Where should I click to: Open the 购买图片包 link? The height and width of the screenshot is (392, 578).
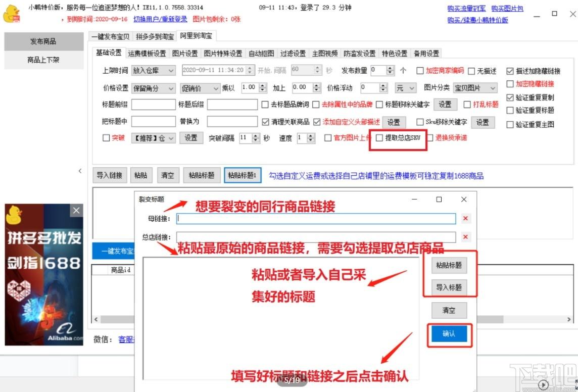pos(507,9)
